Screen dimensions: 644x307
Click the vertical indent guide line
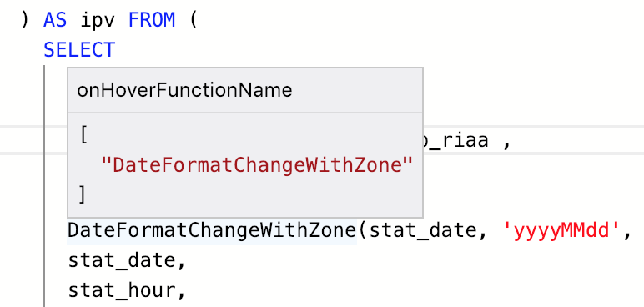44,185
